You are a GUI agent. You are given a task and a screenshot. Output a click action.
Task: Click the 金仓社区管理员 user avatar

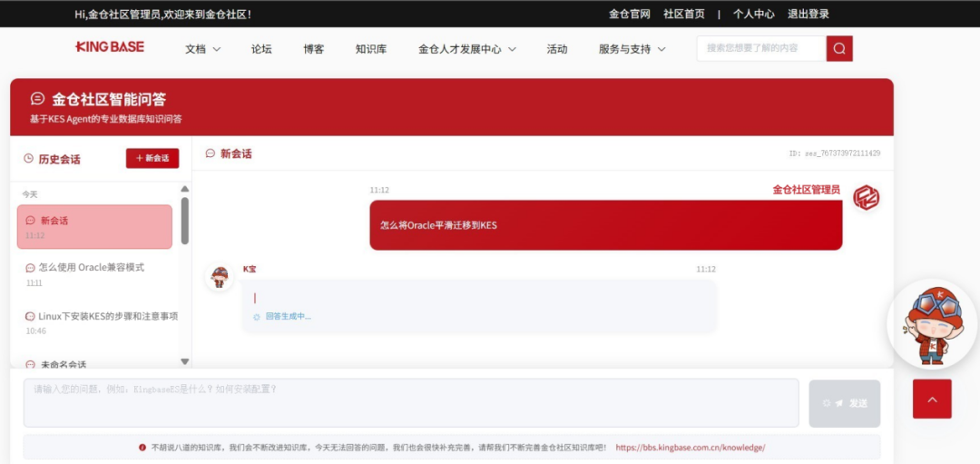[x=867, y=198]
